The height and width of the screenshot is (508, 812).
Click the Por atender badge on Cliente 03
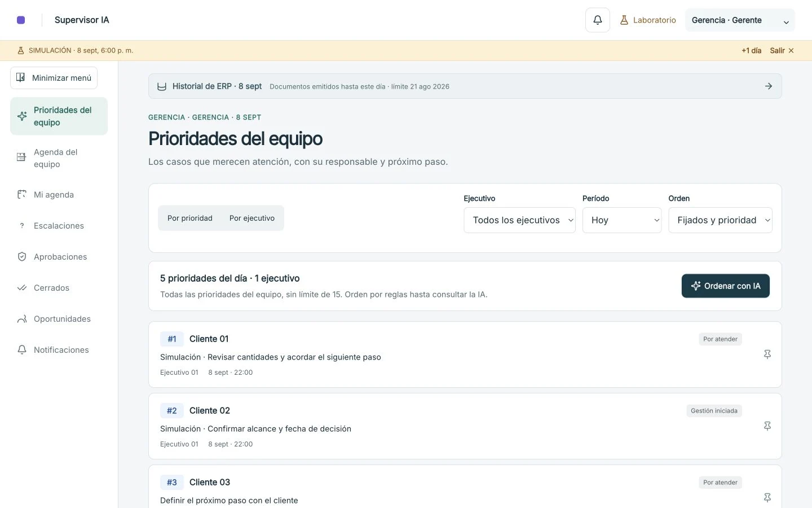[x=720, y=483]
